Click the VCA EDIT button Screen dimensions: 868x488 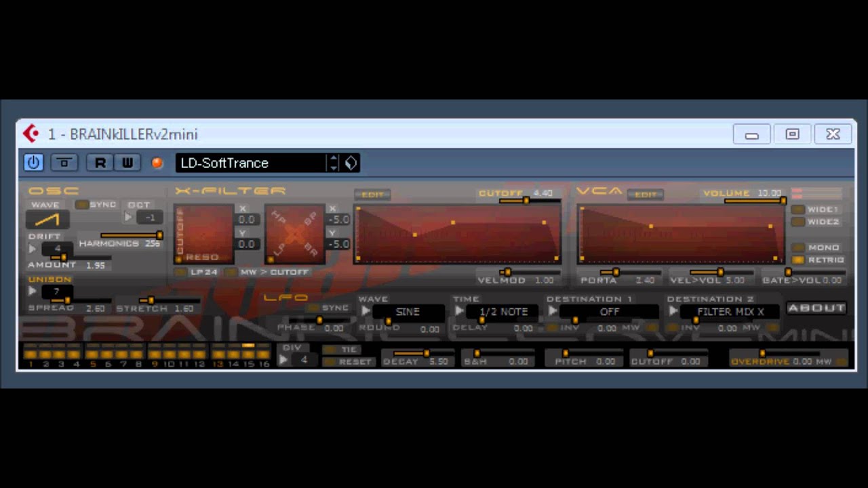point(645,195)
